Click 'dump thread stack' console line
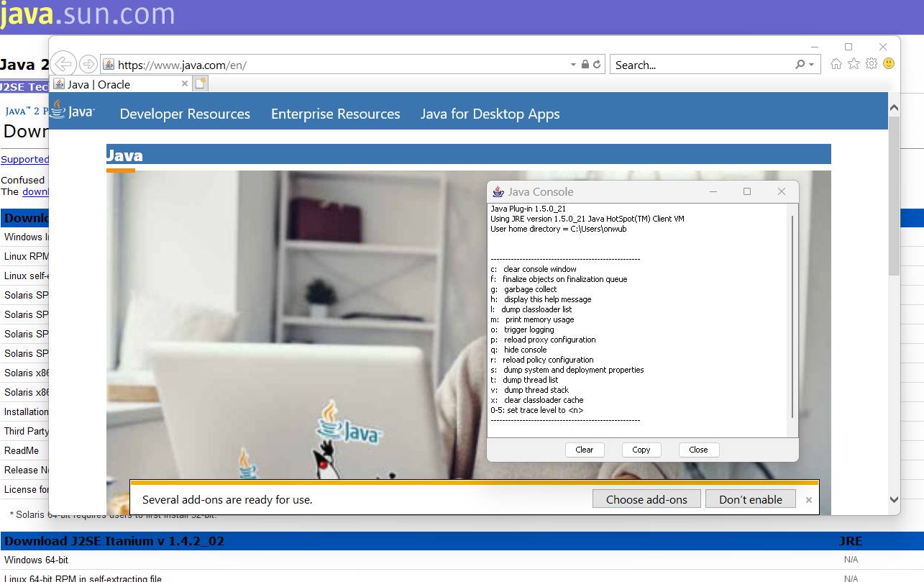Screen dimensions: 924x582 pos(529,390)
